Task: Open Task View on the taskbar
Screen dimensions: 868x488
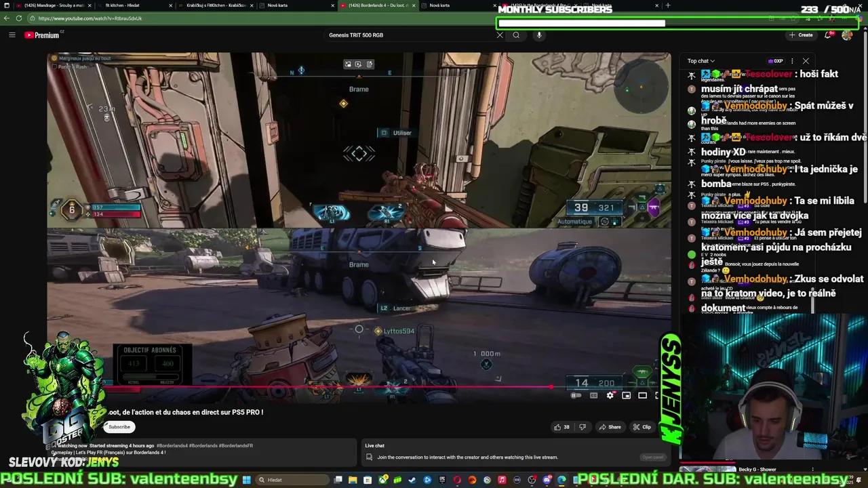Action: (x=338, y=480)
